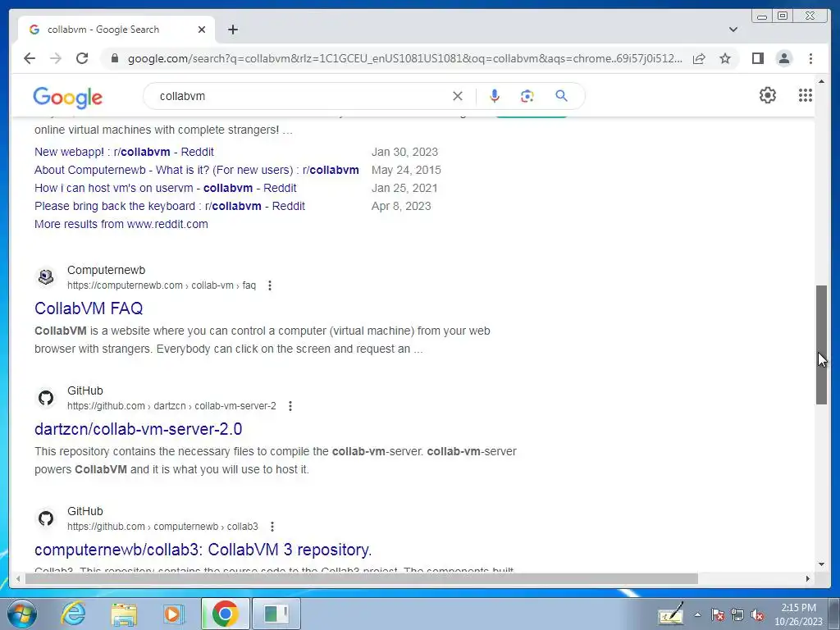Launch Internet Explorer from taskbar
This screenshot has width=840, height=630.
73,614
